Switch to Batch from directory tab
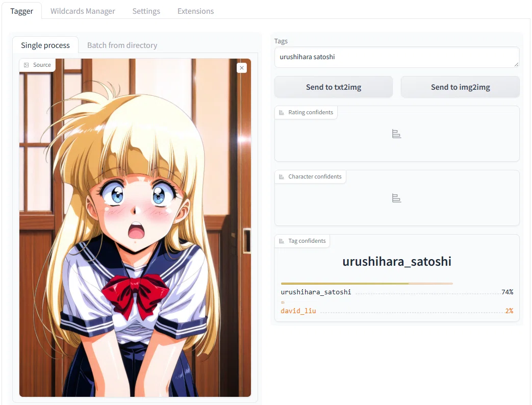Screen dimensions: 532x405 pos(122,45)
